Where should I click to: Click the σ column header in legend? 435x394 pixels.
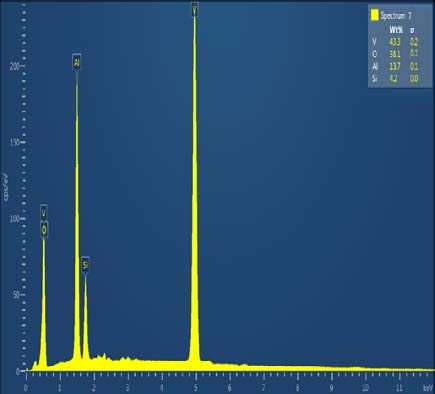click(412, 30)
